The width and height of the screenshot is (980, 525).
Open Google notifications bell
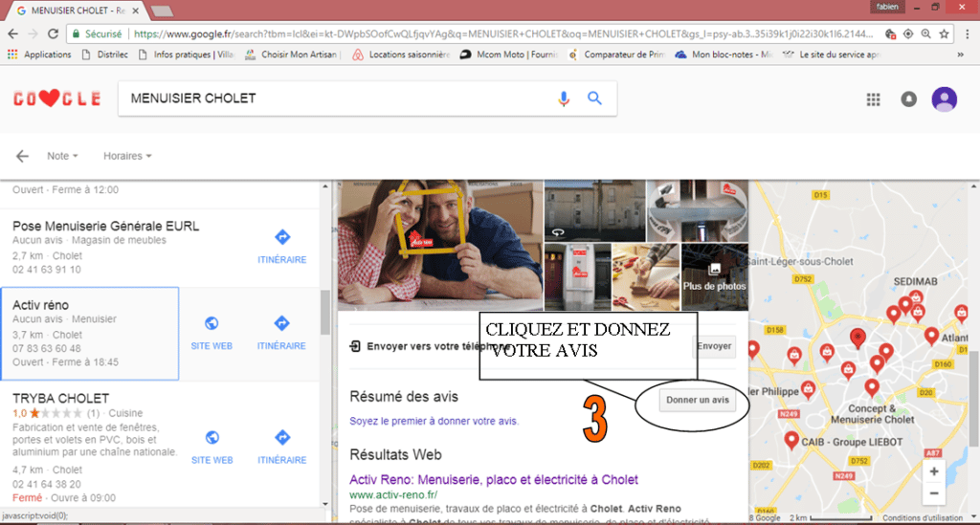(x=909, y=99)
